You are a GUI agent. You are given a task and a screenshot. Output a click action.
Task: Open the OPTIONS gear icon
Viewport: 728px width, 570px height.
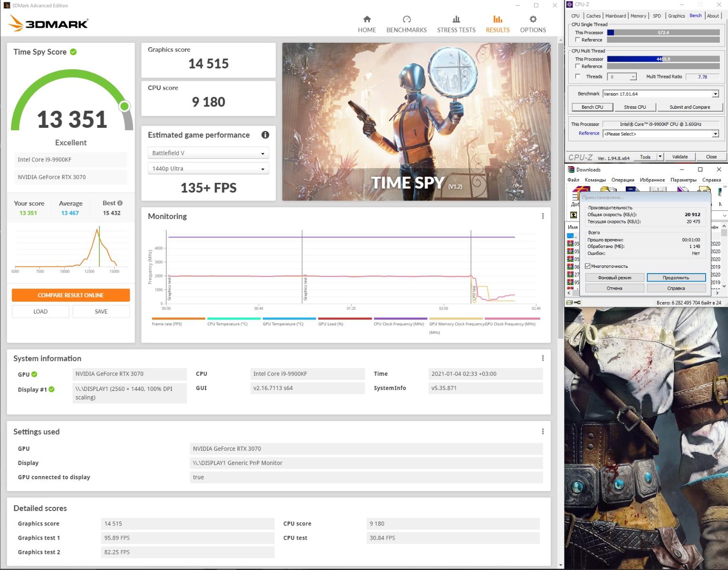pyautogui.click(x=533, y=19)
